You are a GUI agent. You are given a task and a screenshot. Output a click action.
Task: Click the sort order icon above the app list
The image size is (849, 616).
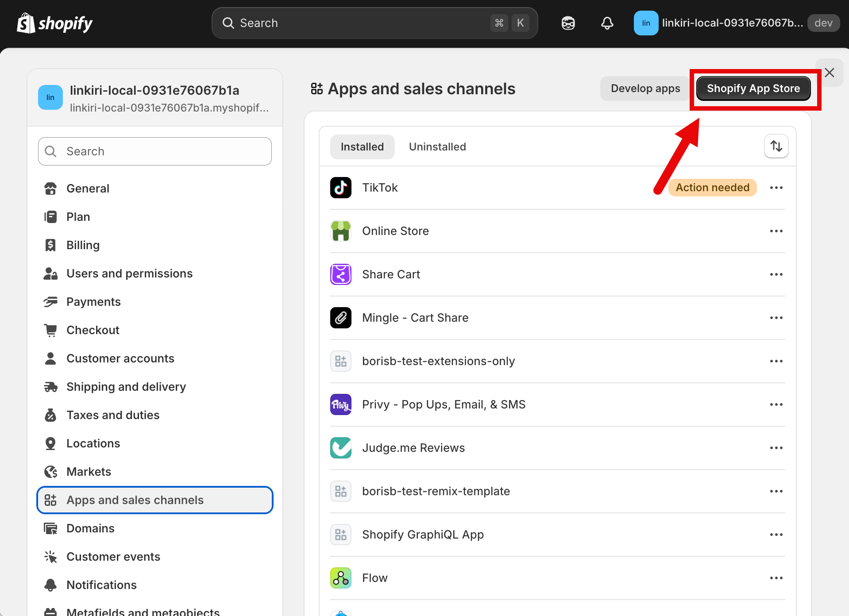click(776, 146)
